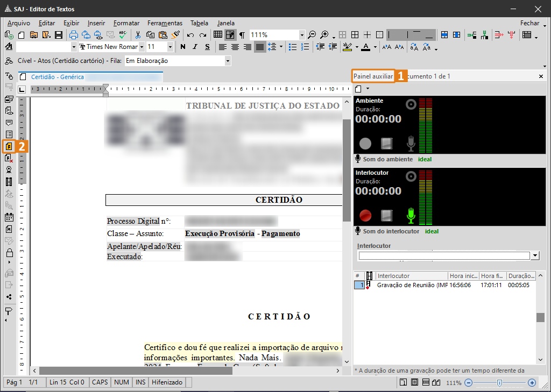Toggle justified alignment

pos(260,47)
